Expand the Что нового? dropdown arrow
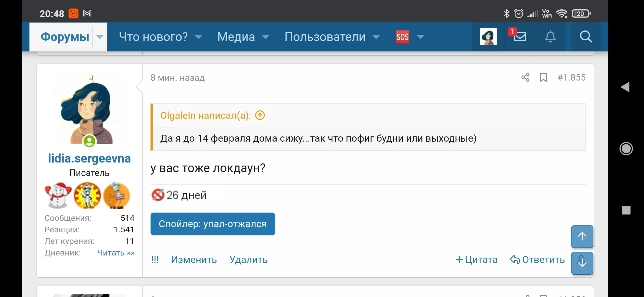The height and width of the screenshot is (297, 644). (x=198, y=37)
